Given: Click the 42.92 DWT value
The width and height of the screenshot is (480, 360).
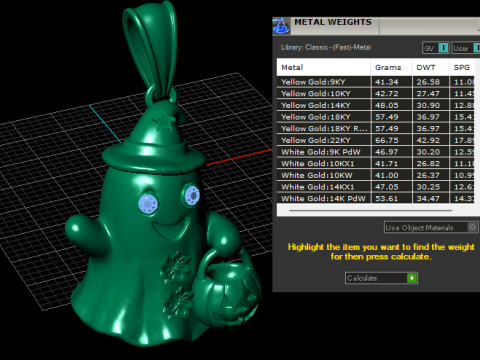Looking at the screenshot, I should pyautogui.click(x=428, y=140).
